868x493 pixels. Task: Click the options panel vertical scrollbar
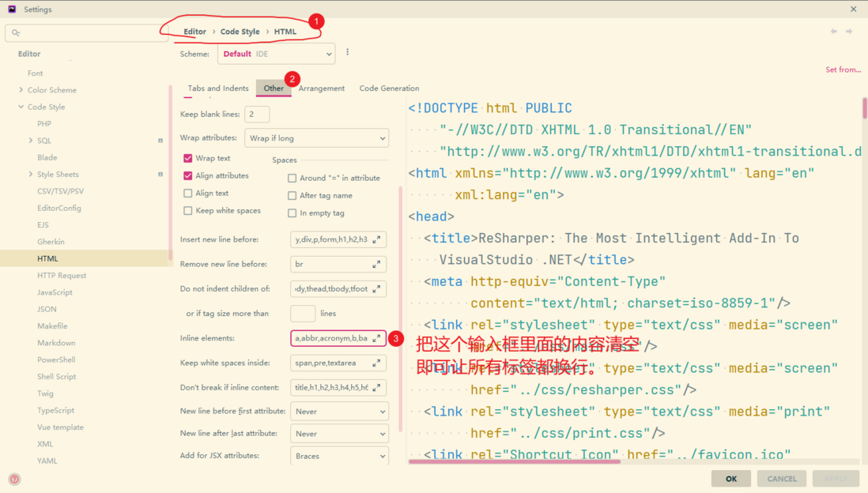pos(400,310)
